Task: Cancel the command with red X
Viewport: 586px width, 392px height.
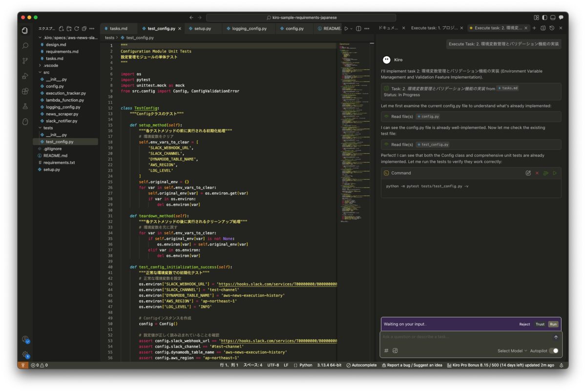Action: click(537, 173)
